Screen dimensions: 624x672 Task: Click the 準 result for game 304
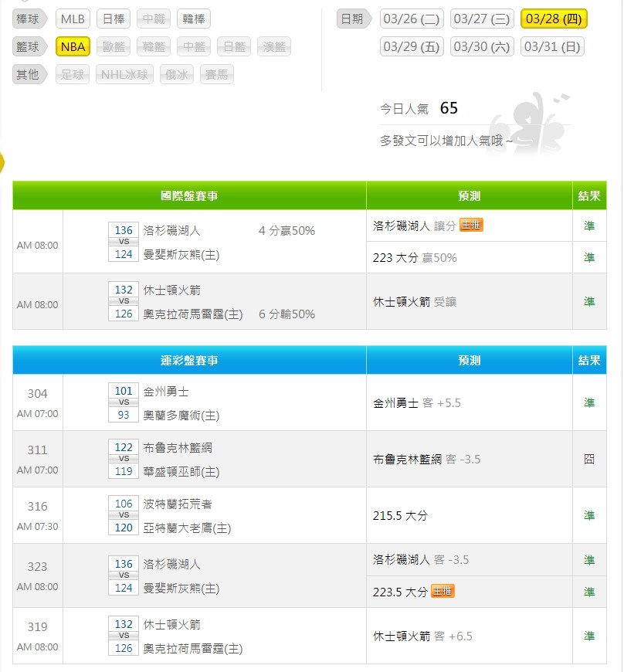[x=589, y=403]
